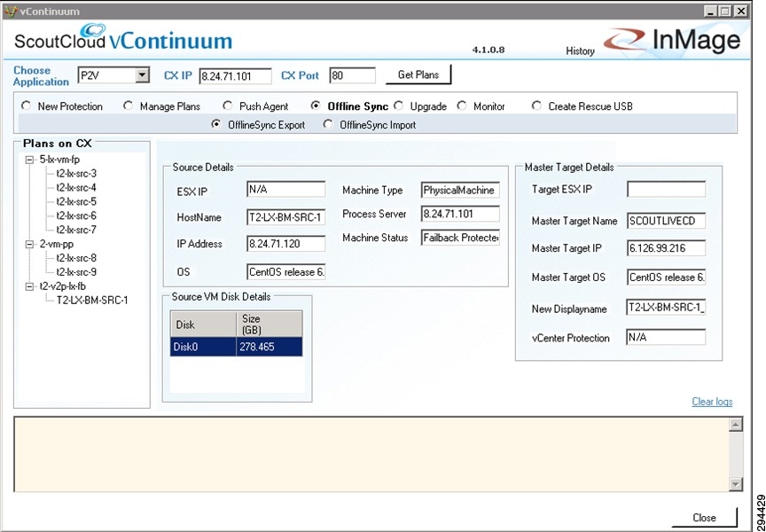This screenshot has height=532, width=766.
Task: Click the vContinuum title bar app icon
Action: pyautogui.click(x=11, y=11)
